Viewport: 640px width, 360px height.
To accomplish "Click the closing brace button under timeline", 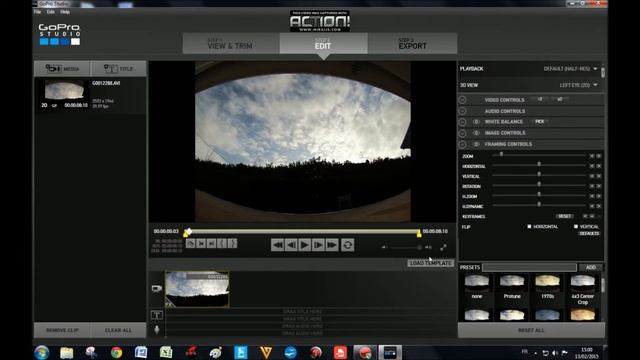I will pos(232,244).
